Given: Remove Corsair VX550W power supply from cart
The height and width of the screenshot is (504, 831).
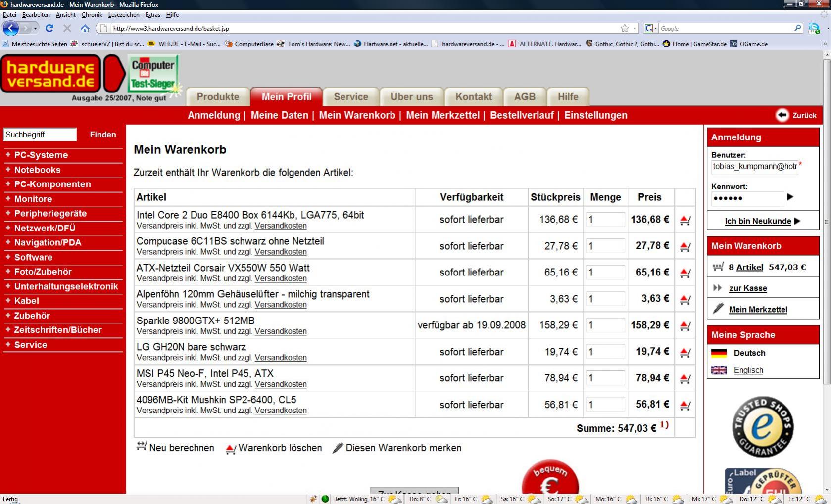Looking at the screenshot, I should 685,273.
